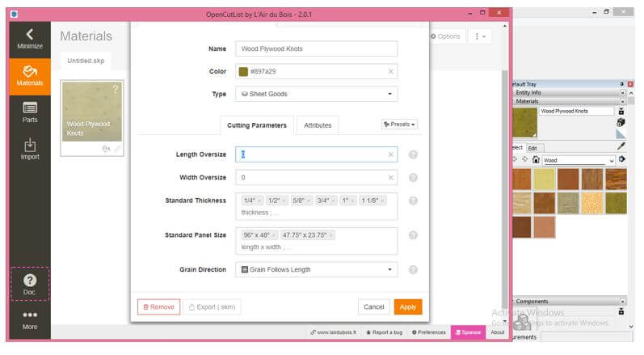Click the SketchUp create material icon

point(621,122)
